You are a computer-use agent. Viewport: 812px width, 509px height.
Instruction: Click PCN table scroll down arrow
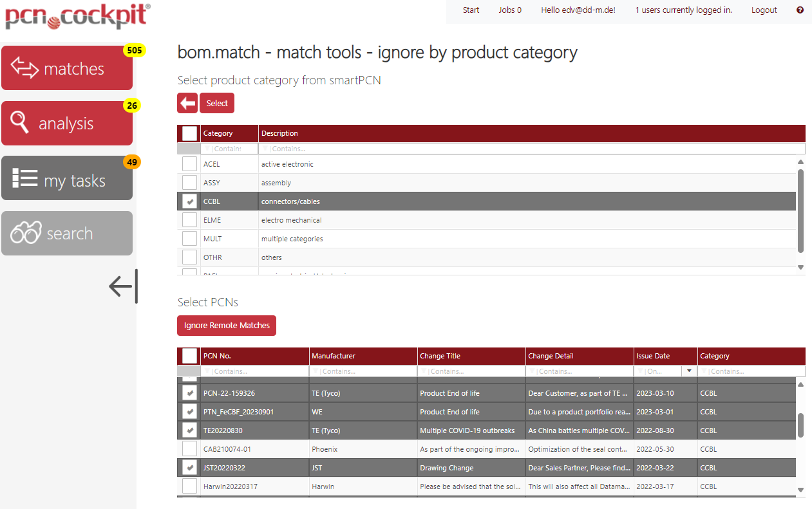pos(801,490)
